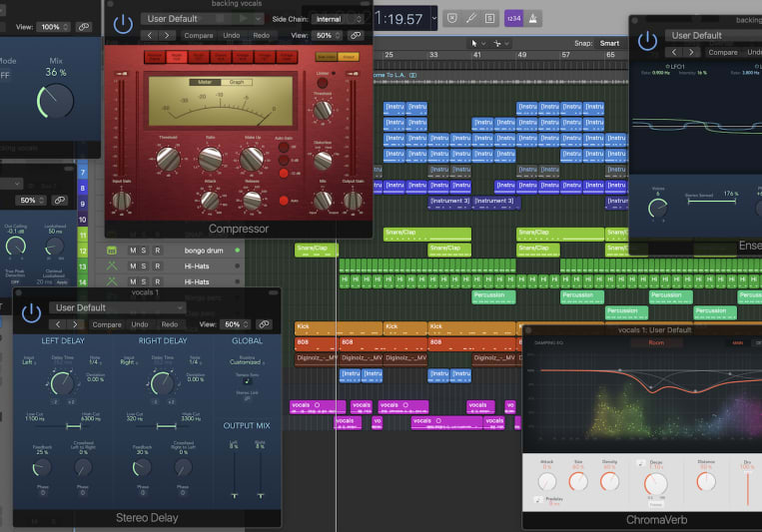Click link icon beside 100% view field
This screenshot has height=532, width=762.
pyautogui.click(x=84, y=27)
